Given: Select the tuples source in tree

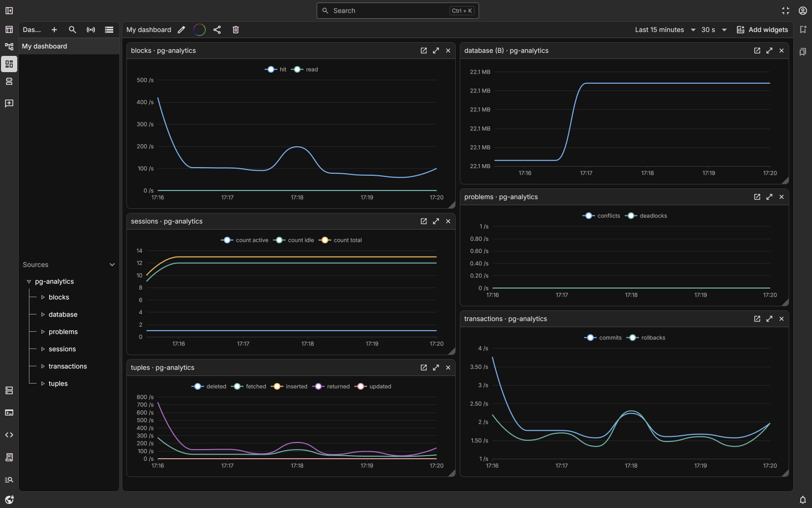Looking at the screenshot, I should (x=58, y=384).
